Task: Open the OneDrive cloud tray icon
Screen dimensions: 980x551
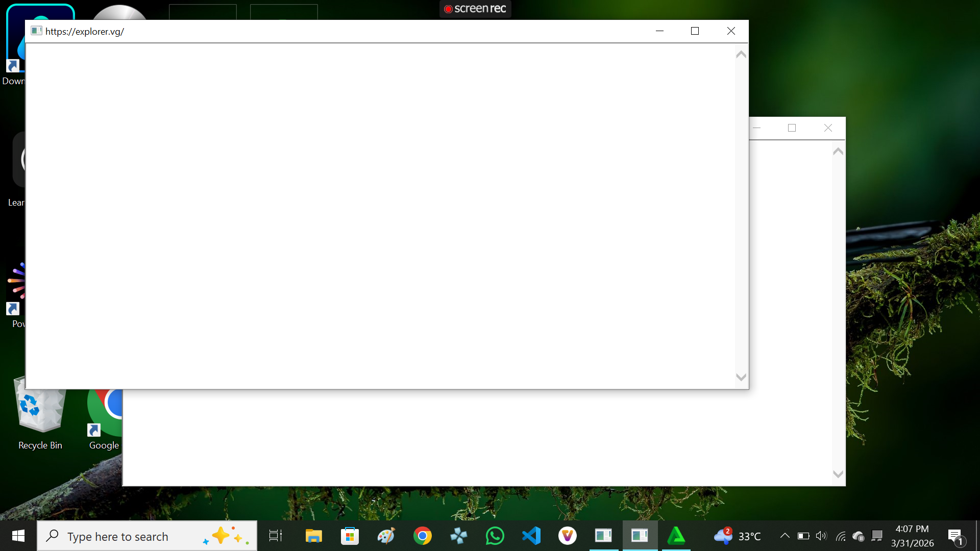Action: coord(859,536)
